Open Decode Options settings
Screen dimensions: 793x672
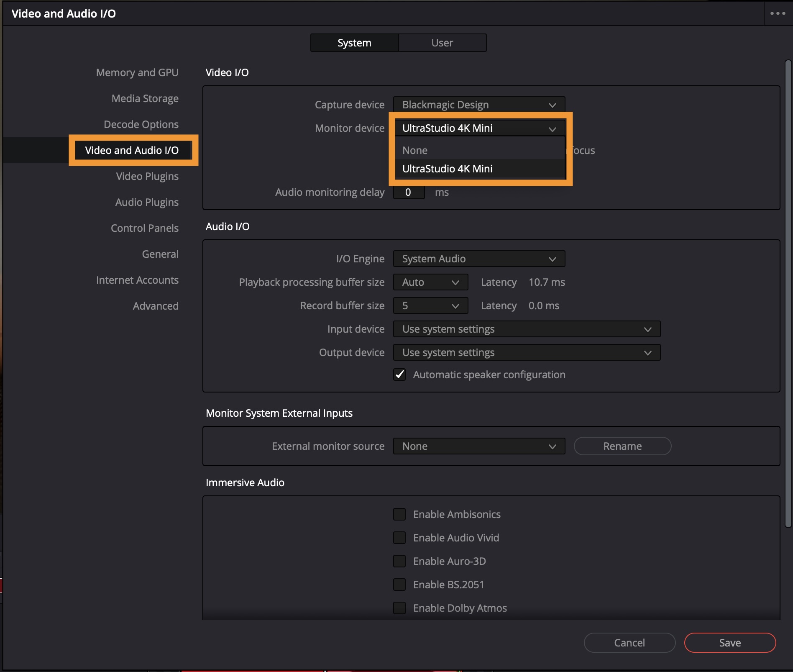[x=141, y=124]
